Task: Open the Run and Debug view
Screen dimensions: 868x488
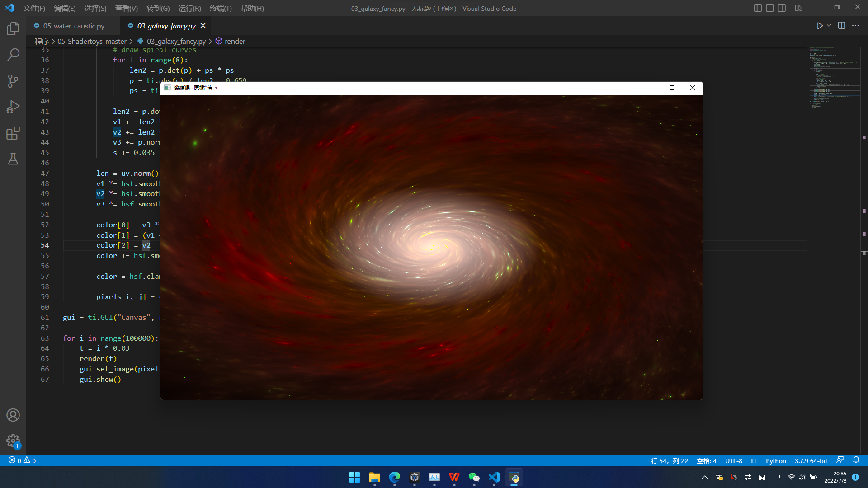Action: (x=13, y=107)
